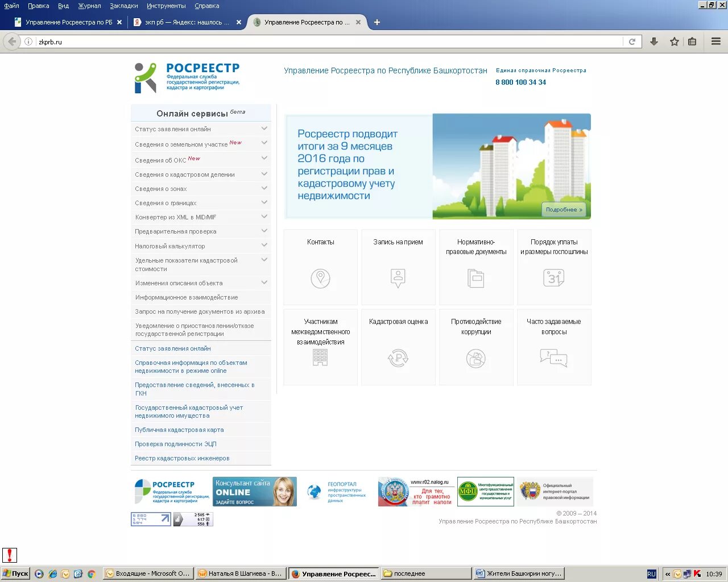728x582 pixels.
Task: Click the footer Росреестр logo banner
Action: [x=172, y=492]
